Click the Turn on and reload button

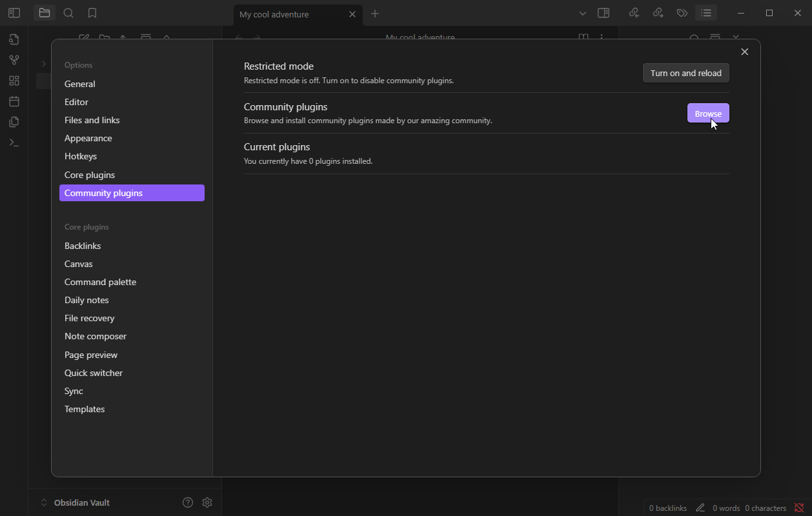(x=686, y=73)
